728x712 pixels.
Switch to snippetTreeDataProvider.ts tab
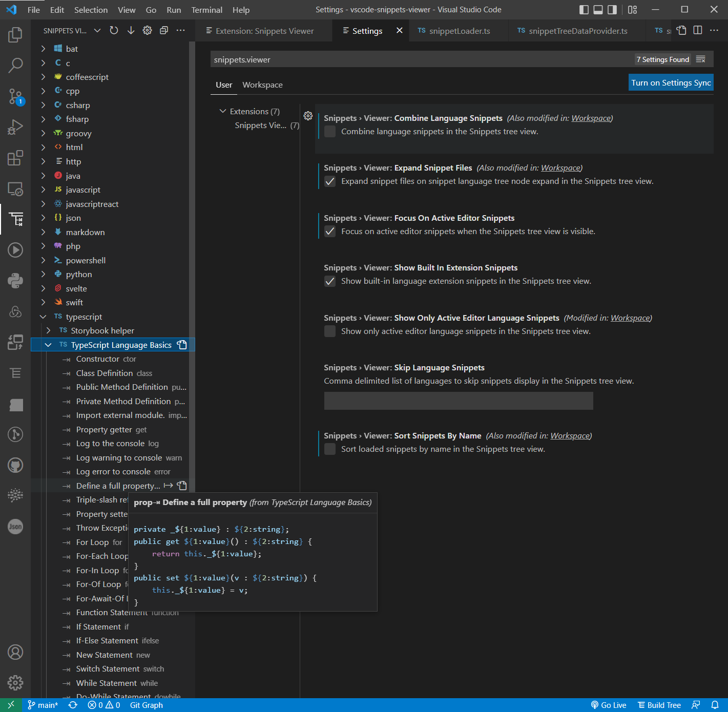click(578, 31)
